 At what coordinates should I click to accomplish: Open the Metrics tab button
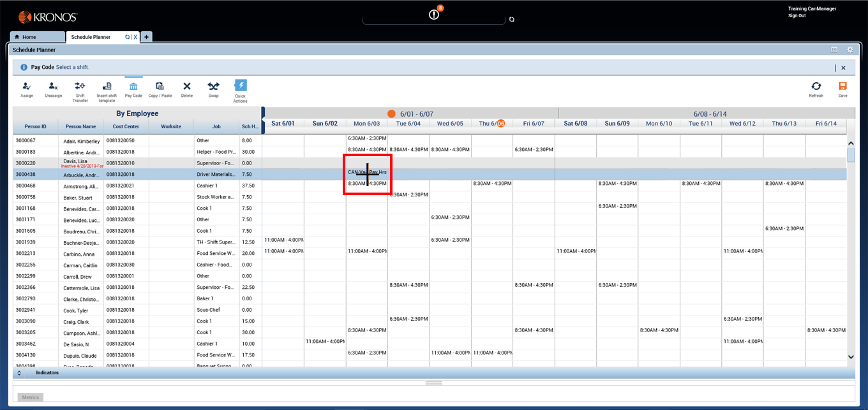(x=30, y=397)
